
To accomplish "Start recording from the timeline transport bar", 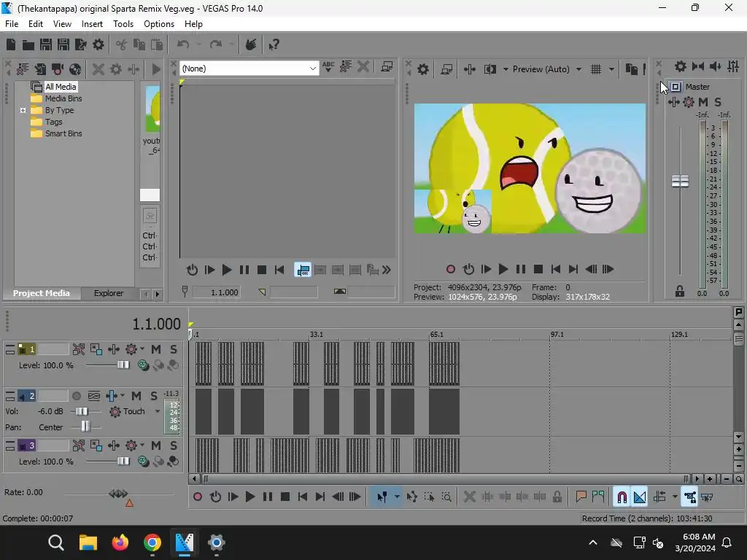I will [x=197, y=497].
